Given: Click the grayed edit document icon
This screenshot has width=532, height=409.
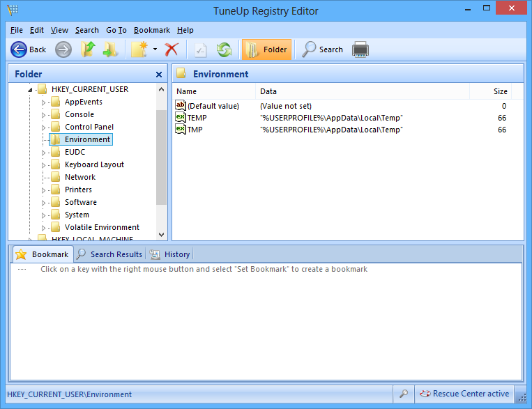Looking at the screenshot, I should coord(200,49).
